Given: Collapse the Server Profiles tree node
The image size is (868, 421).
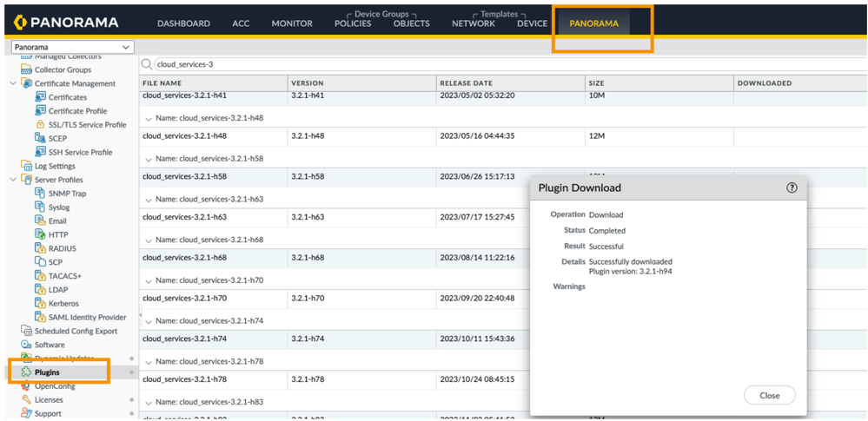Looking at the screenshot, I should click(13, 180).
